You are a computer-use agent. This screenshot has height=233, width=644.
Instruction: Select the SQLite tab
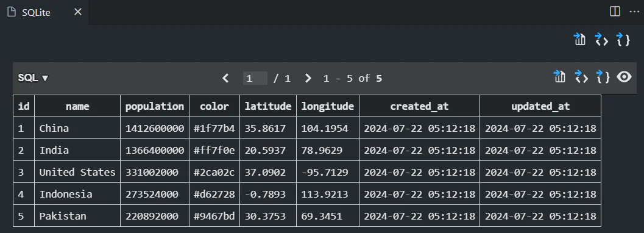pyautogui.click(x=36, y=12)
